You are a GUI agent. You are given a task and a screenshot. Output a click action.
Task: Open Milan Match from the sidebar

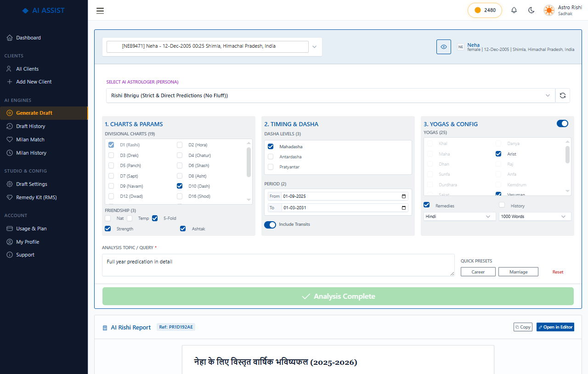[30, 139]
